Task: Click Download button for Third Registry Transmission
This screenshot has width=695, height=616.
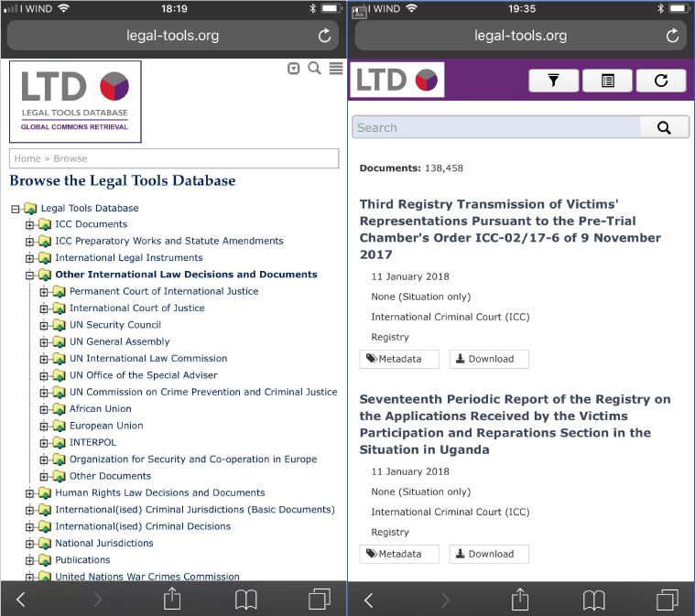Action: pyautogui.click(x=489, y=359)
